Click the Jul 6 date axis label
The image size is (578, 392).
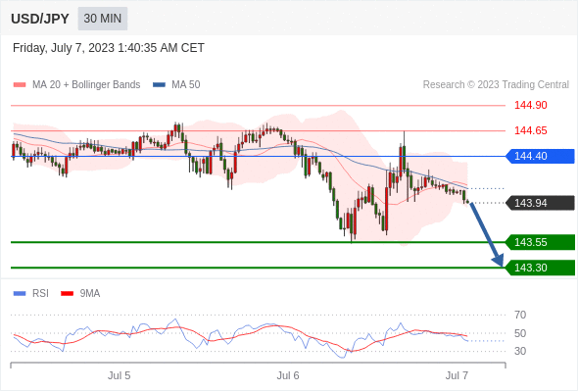tap(288, 375)
